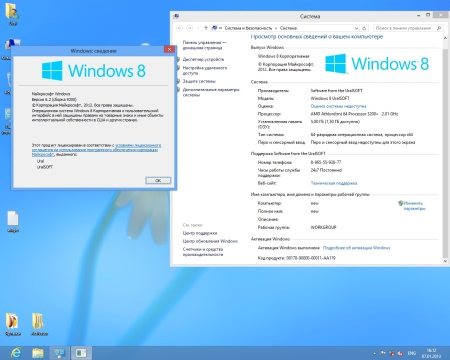This screenshot has width=450, height=360.
Task: Open 'Панель управления — домашняя страница' link
Action: 204,45
